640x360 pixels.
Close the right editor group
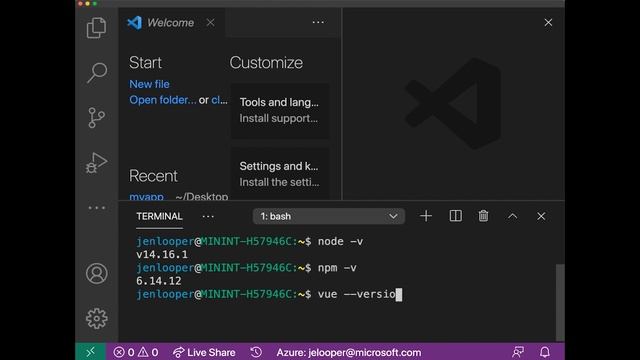(x=548, y=22)
